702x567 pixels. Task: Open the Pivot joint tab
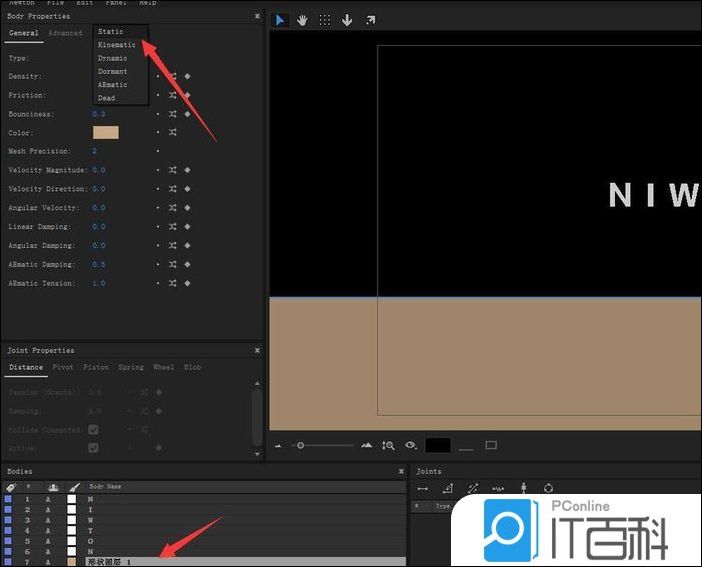(63, 367)
